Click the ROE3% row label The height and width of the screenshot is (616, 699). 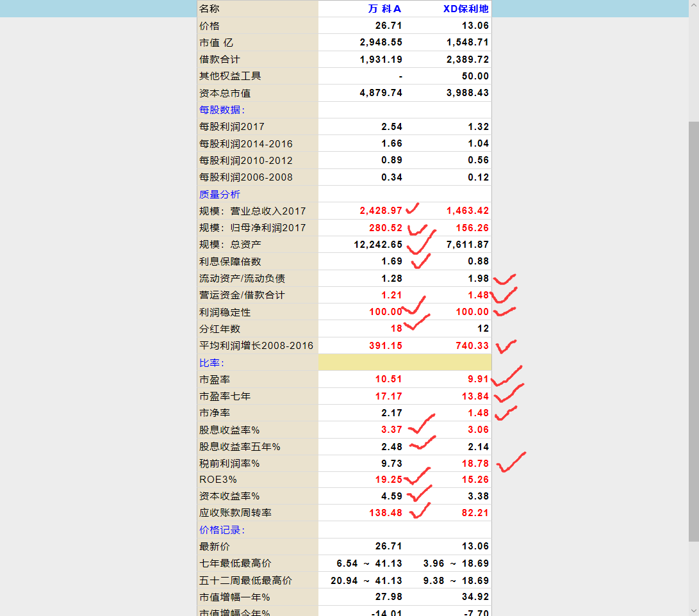tap(218, 480)
